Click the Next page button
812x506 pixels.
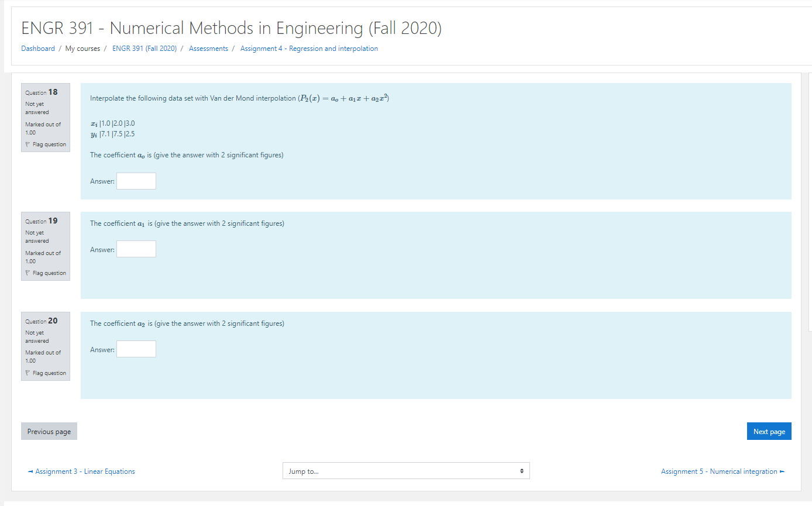(769, 431)
